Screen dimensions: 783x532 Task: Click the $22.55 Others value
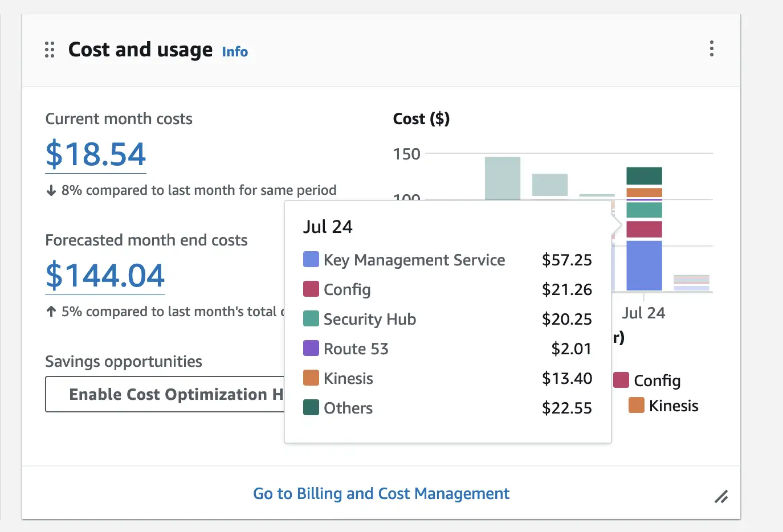[x=567, y=408]
